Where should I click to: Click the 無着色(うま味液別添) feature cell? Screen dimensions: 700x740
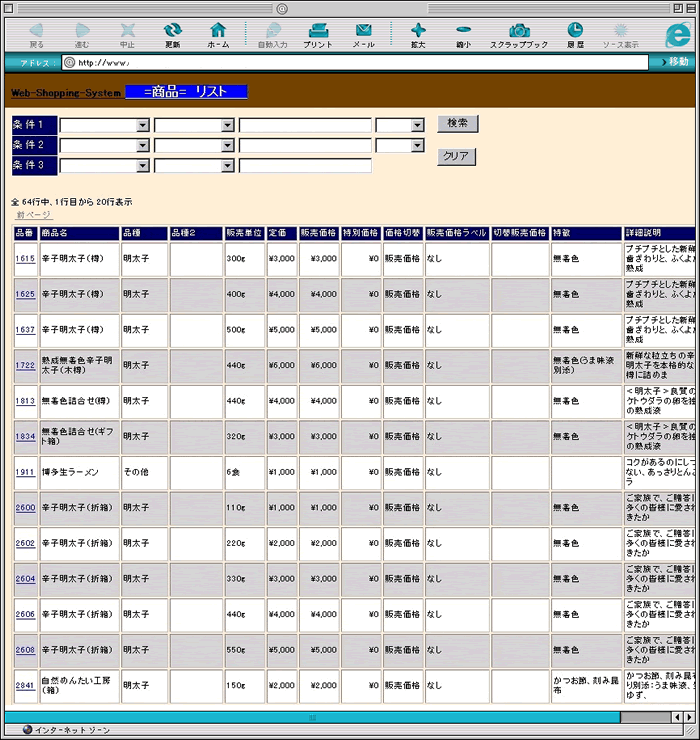pyautogui.click(x=586, y=366)
